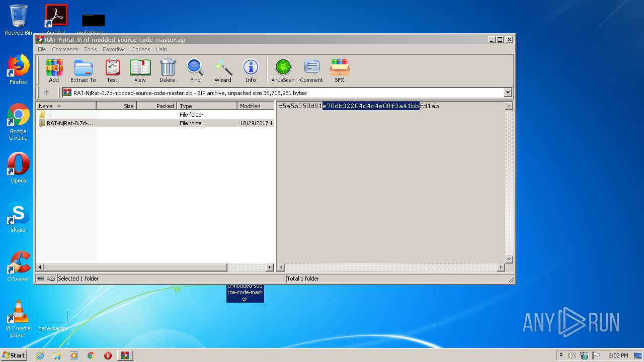Screen dimensions: 644x362
Task: Open the Commands menu
Action: [65, 49]
